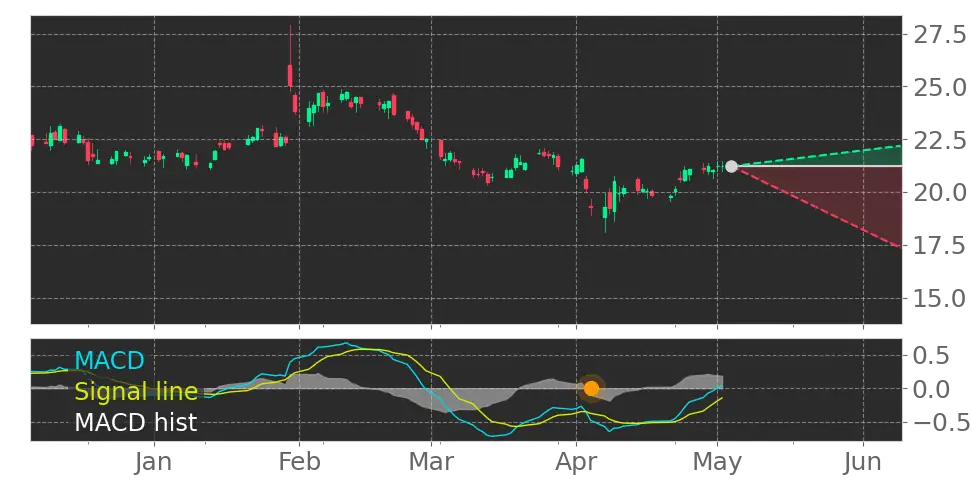Click the Jun month label
The image size is (972, 486).
[x=864, y=463]
